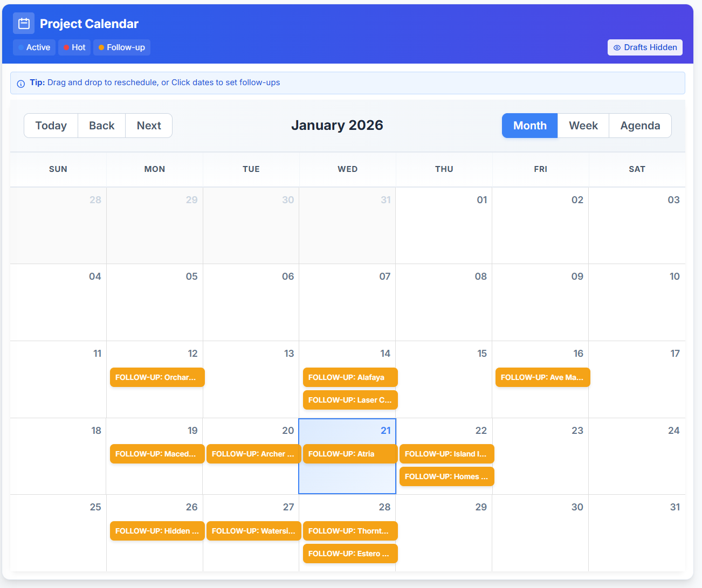
Task: Click the info icon in tip banner
Action: pos(21,84)
